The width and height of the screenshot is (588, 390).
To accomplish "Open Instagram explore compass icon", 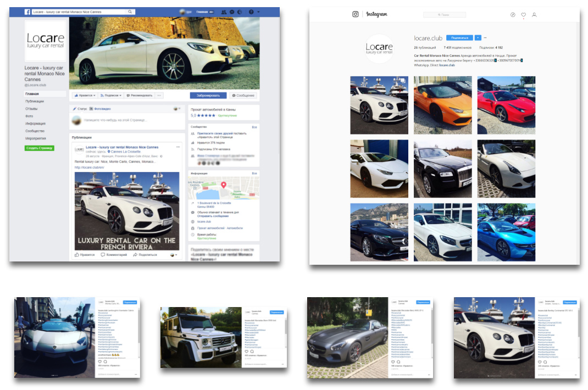I will (x=513, y=15).
